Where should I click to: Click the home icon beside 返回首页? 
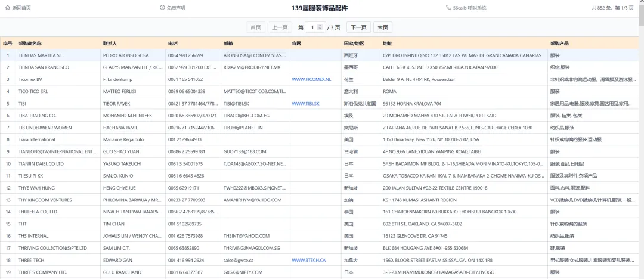point(7,7)
